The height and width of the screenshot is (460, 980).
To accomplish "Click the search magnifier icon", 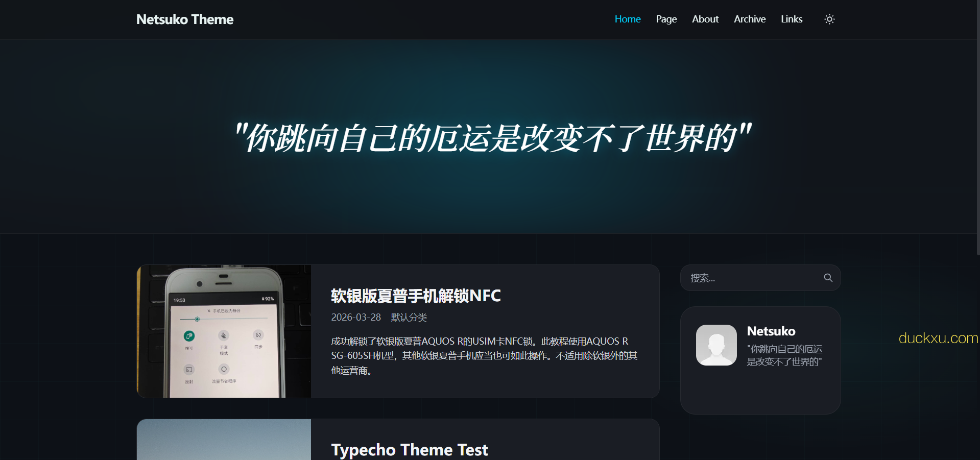I will [828, 278].
